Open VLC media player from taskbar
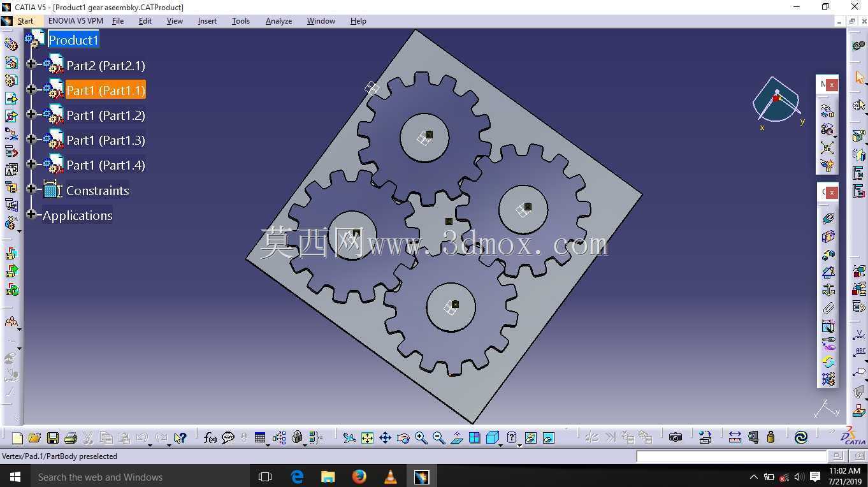The image size is (868, 487). 390,476
